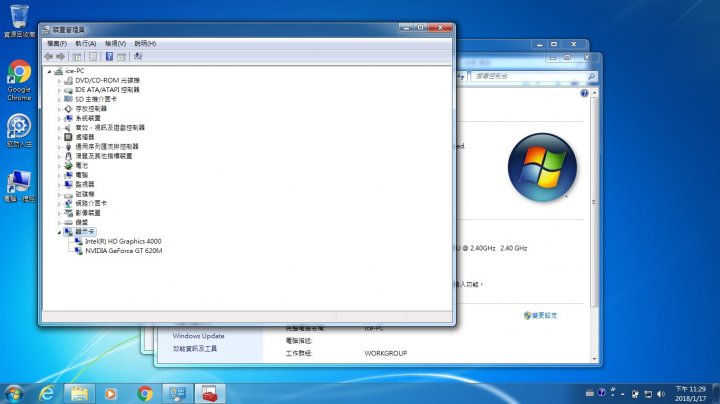The height and width of the screenshot is (404, 720).
Task: Expand the 系統裝置 category
Action: click(x=59, y=118)
